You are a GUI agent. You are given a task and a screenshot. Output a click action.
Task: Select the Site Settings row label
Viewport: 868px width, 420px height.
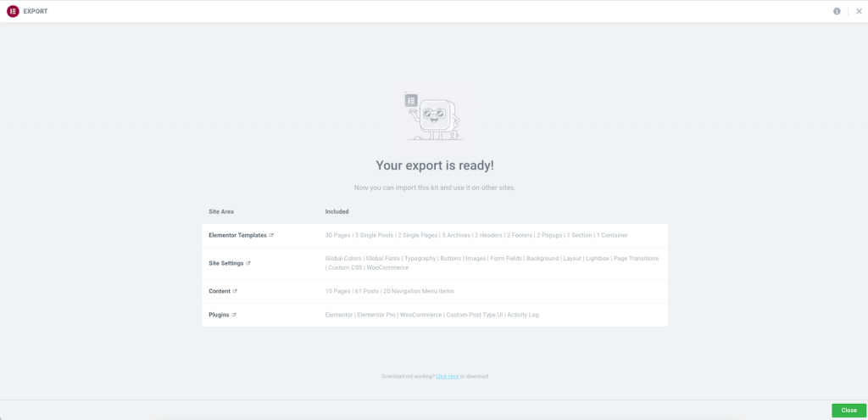[225, 263]
